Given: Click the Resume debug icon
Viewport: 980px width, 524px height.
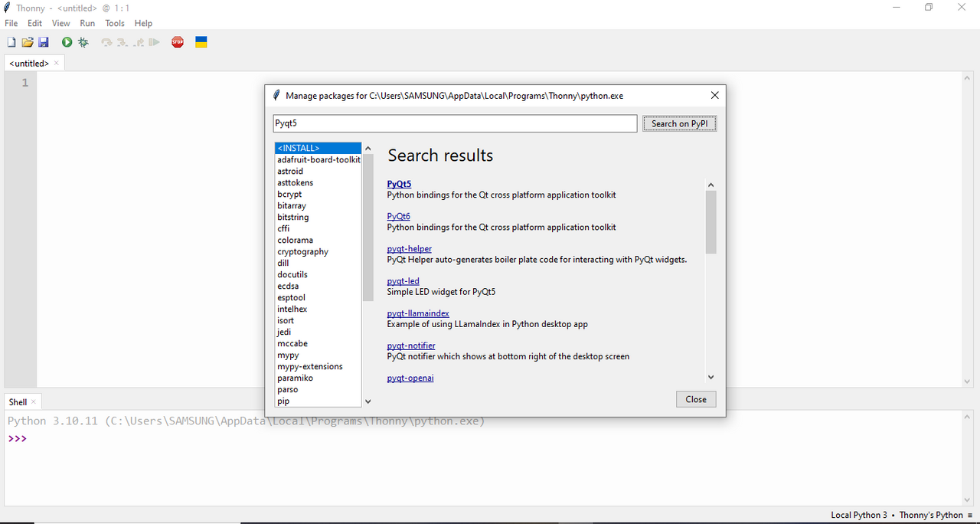Looking at the screenshot, I should (x=155, y=42).
